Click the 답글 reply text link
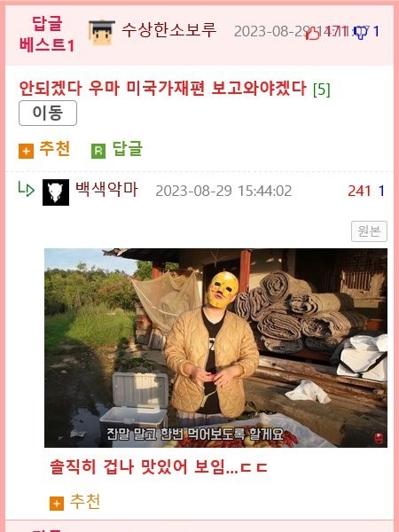Screen dimensions: 399x532 [127, 149]
